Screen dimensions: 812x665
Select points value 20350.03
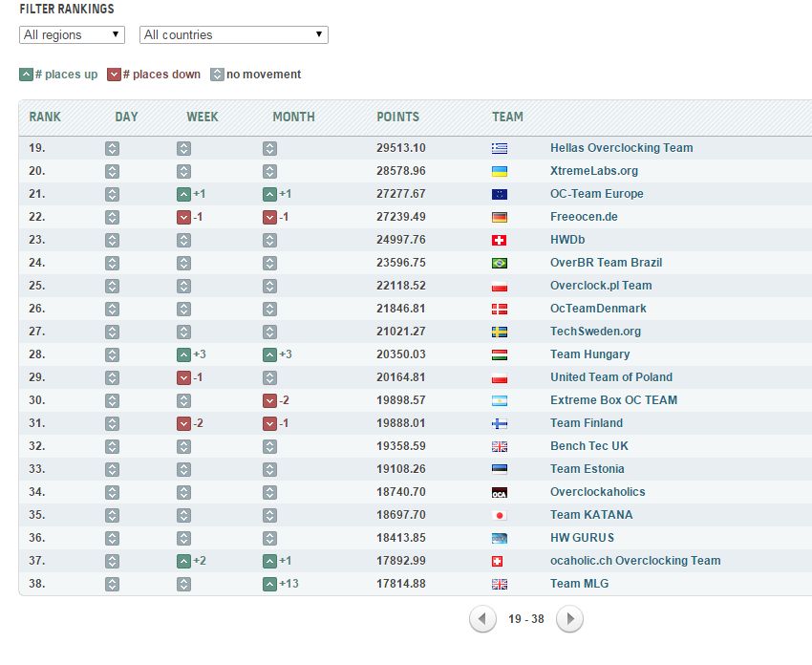coord(401,354)
